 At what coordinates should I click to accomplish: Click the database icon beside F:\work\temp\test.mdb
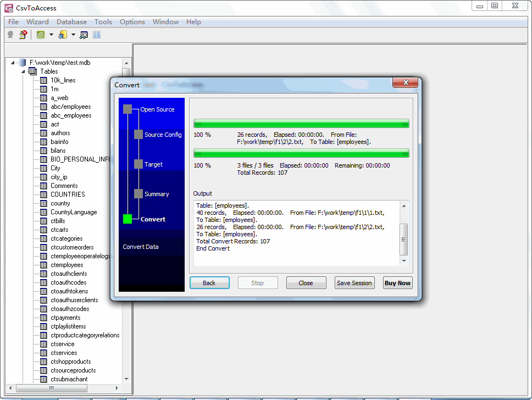point(22,63)
